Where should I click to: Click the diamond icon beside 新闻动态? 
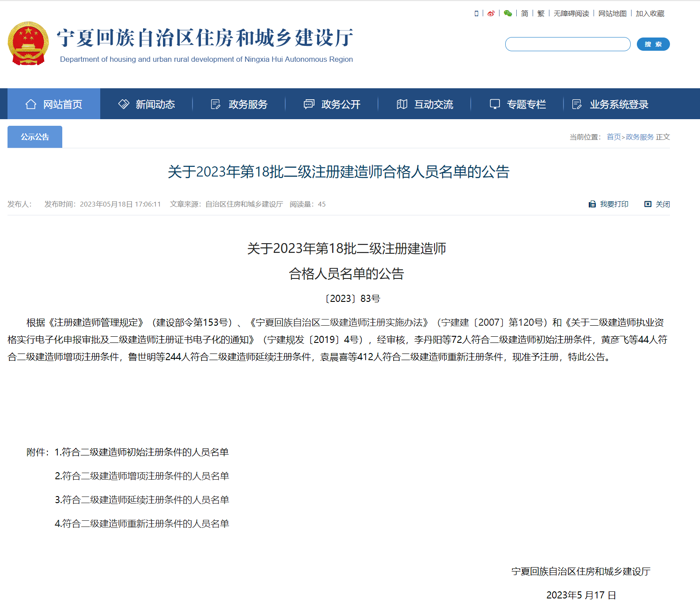(x=124, y=104)
